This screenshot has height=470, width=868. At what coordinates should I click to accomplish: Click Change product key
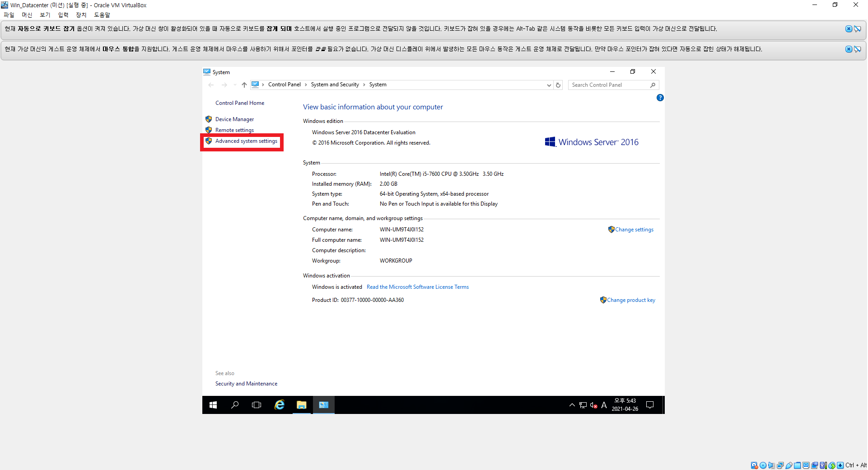pyautogui.click(x=631, y=300)
